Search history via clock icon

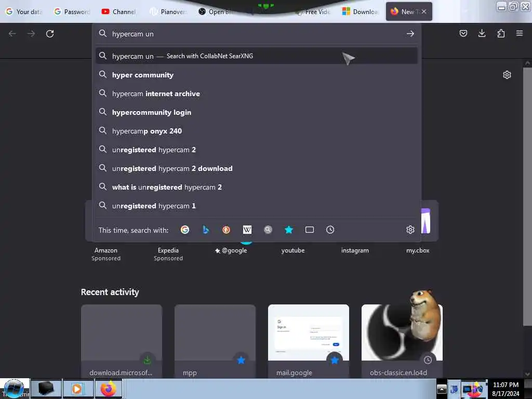[330, 230]
